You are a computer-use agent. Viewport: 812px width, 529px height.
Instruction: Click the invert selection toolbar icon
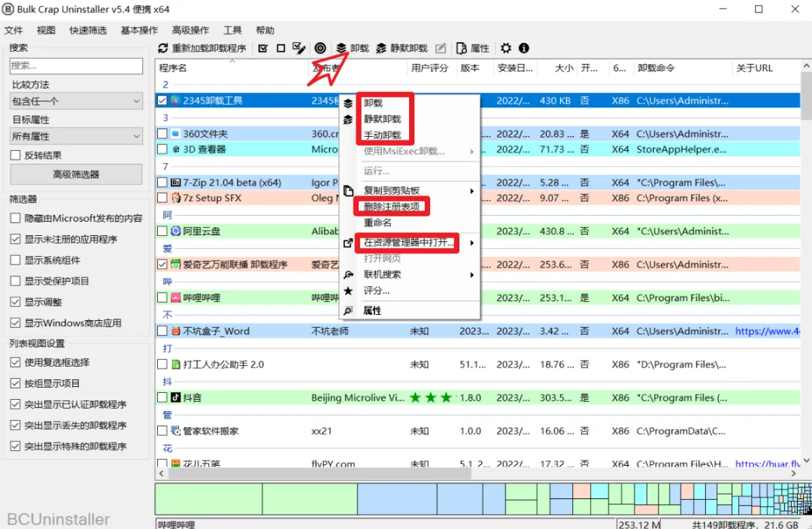[298, 48]
